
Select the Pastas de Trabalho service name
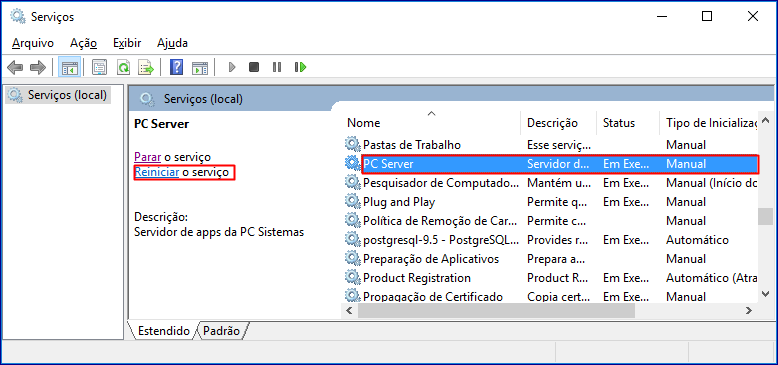tap(412, 145)
